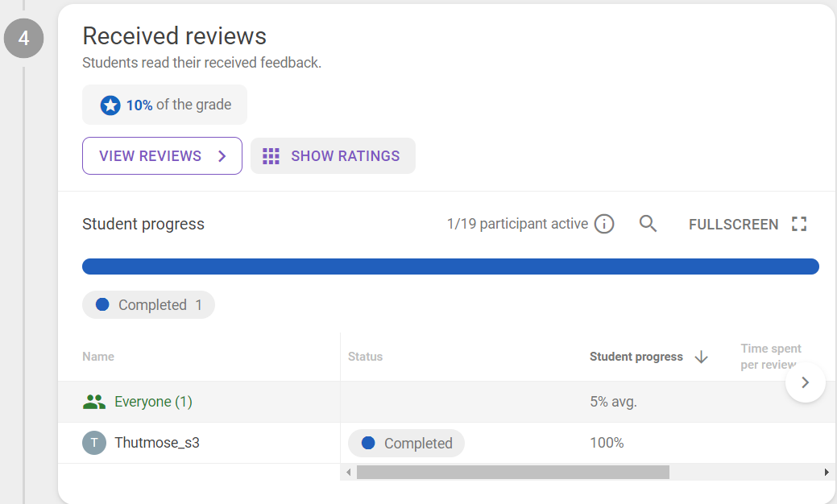Sort by Student progress arrow

pyautogui.click(x=701, y=357)
